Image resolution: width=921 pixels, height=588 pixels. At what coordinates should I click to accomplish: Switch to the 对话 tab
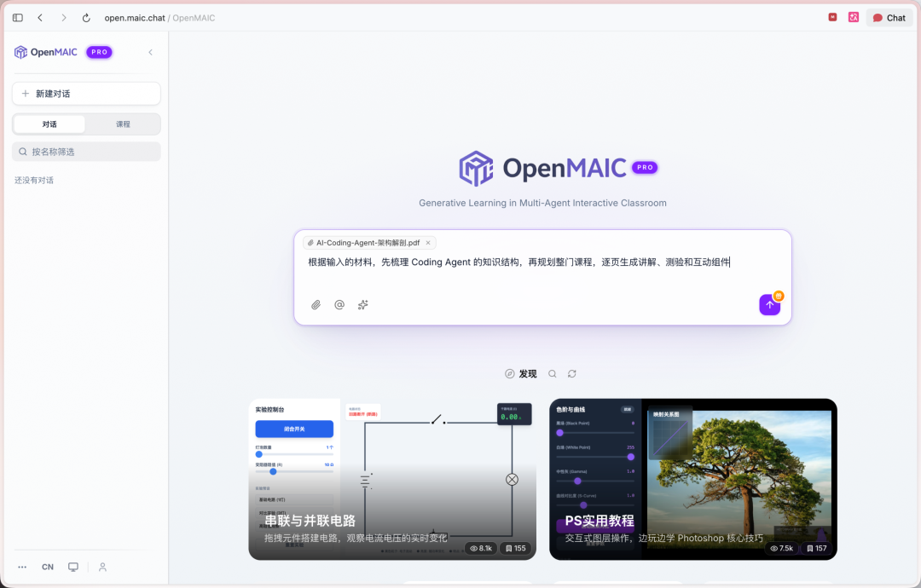[49, 124]
